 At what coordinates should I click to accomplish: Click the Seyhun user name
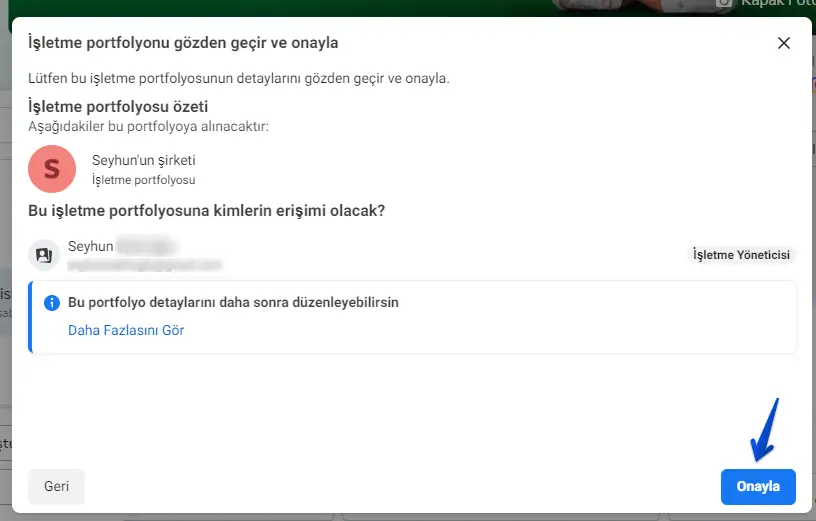[x=91, y=246]
